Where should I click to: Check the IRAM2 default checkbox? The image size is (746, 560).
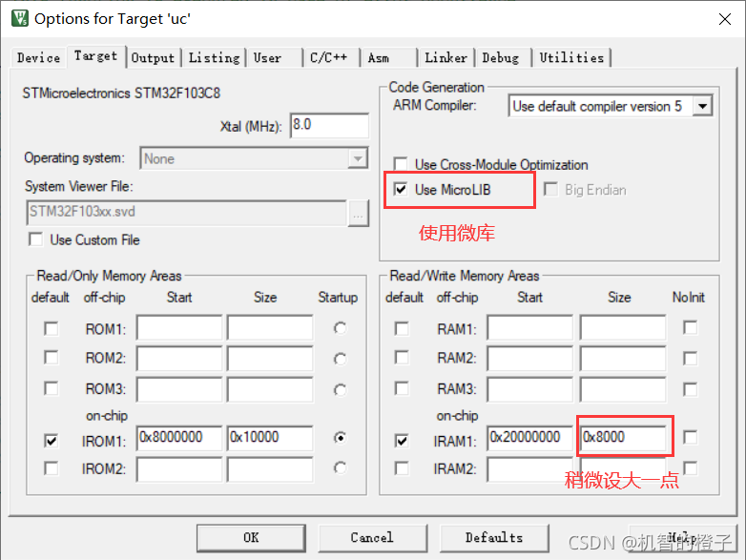(x=402, y=468)
